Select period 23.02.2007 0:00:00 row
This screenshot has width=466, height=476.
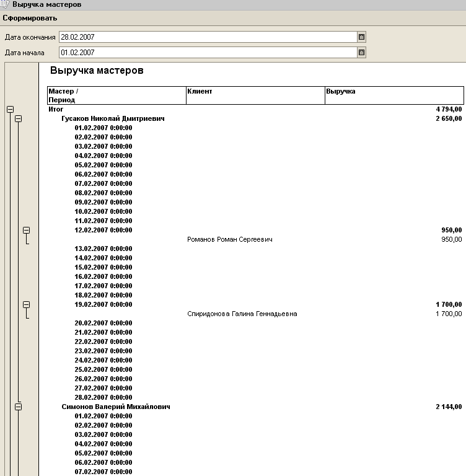tap(103, 351)
